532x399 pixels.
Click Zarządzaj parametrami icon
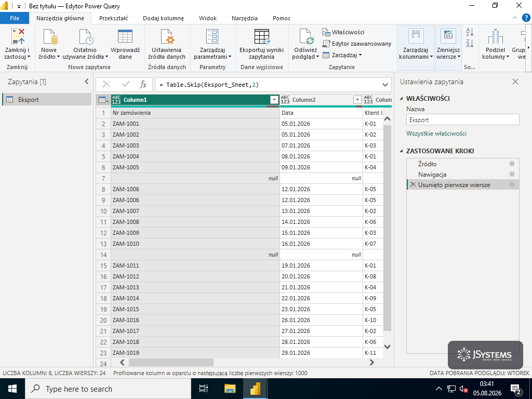pyautogui.click(x=212, y=37)
